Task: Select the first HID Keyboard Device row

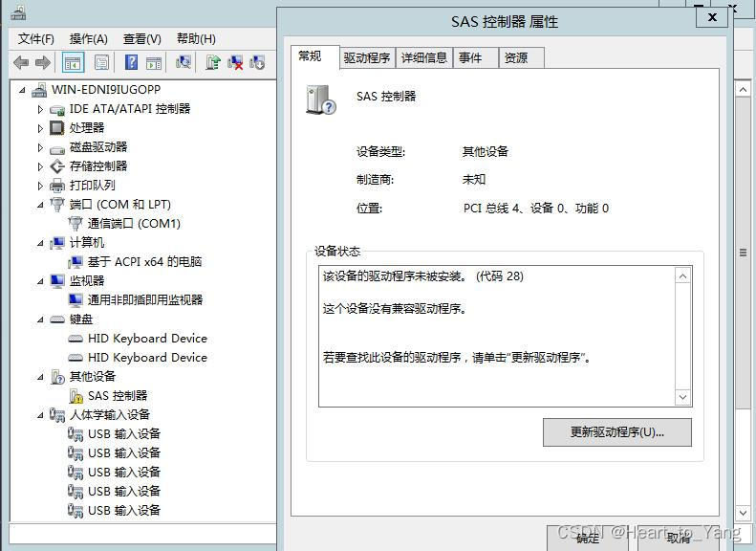Action: [x=147, y=339]
